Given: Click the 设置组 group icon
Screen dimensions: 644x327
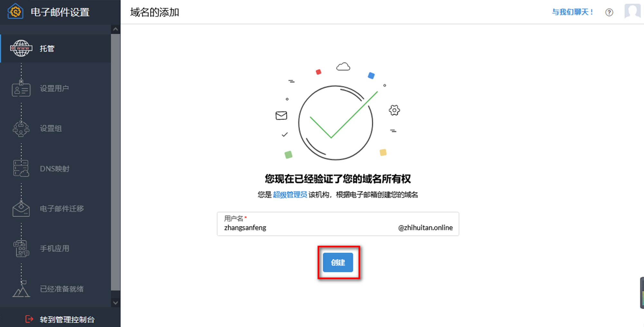Looking at the screenshot, I should pyautogui.click(x=21, y=128).
